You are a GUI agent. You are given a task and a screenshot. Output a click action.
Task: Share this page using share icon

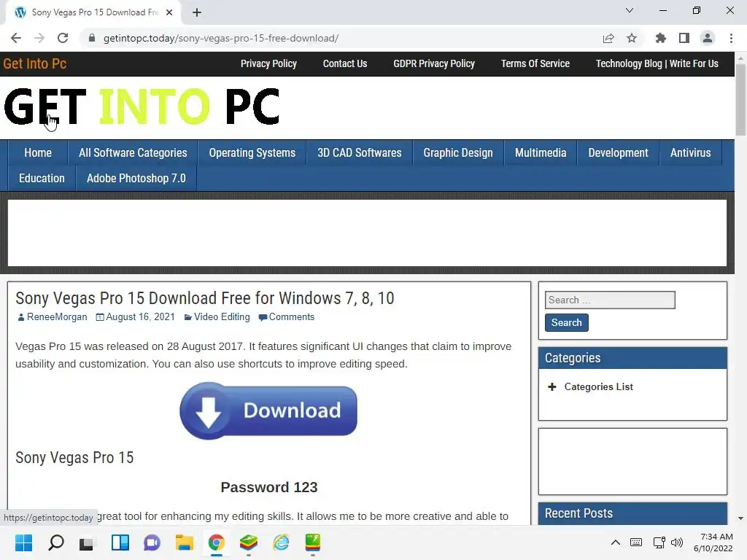pos(608,38)
